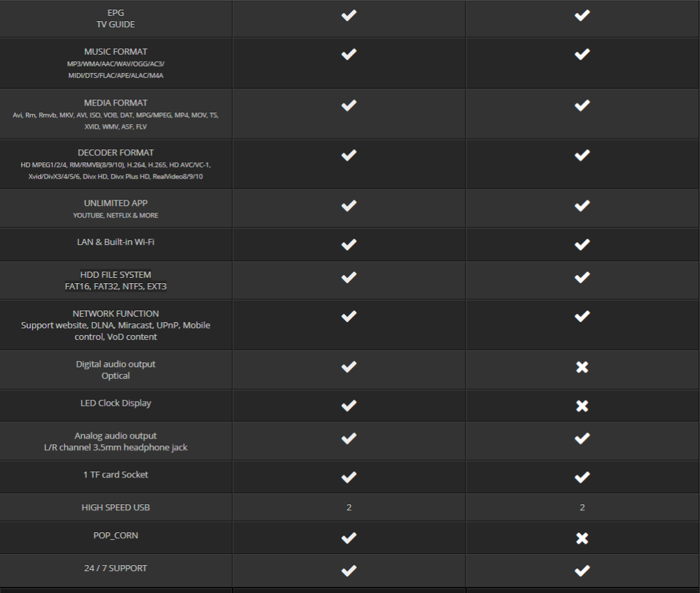Viewport: 700px width, 593px height.
Task: Click the "24 / 7 SUPPORT" feature label
Action: (x=116, y=568)
